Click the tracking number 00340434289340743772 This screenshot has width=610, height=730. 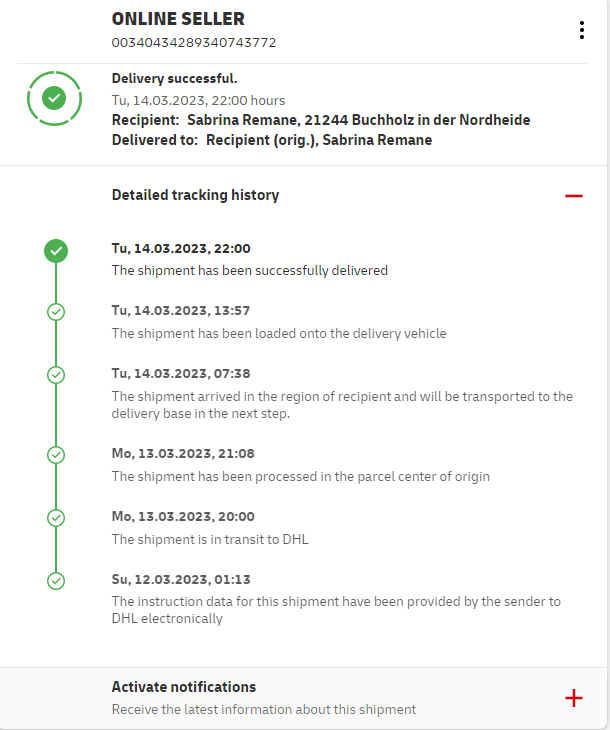[x=194, y=43]
